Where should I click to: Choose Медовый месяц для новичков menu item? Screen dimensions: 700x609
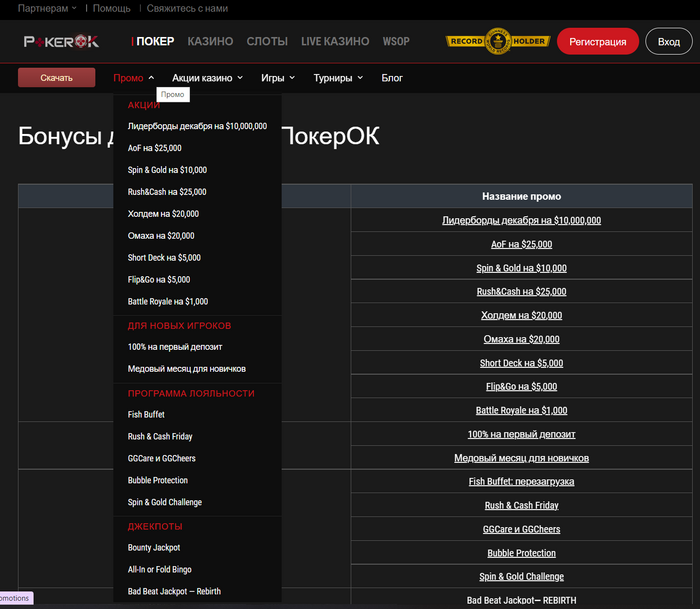187,369
